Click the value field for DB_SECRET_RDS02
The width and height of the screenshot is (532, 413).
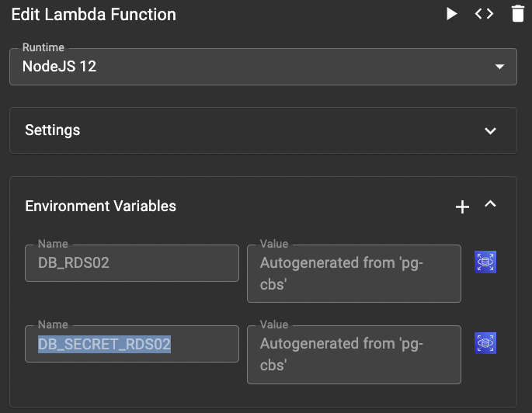[353, 354]
